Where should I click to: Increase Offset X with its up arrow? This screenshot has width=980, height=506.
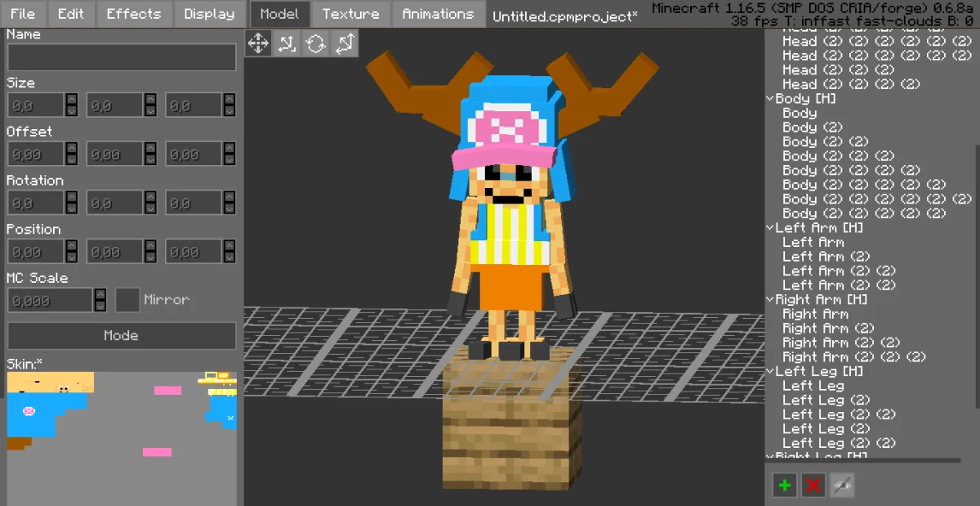pos(72,148)
